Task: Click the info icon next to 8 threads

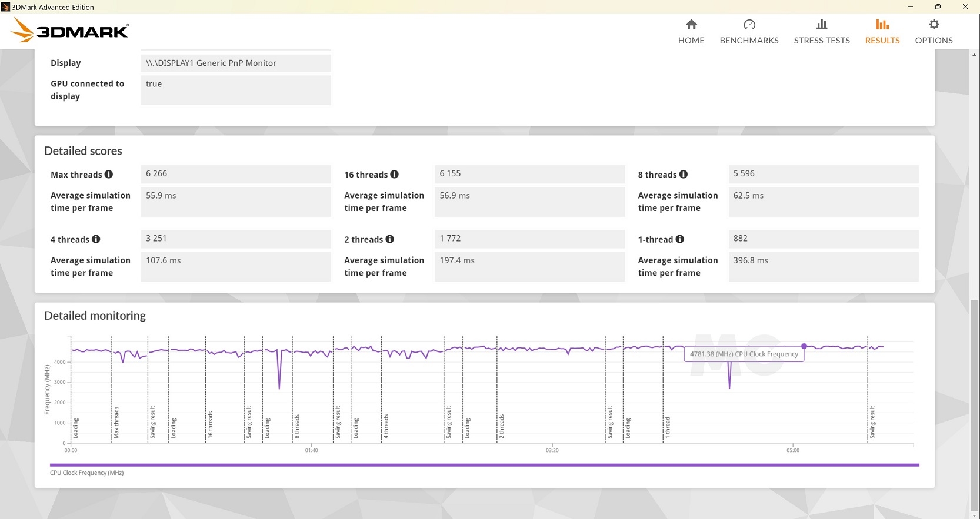Action: pos(684,175)
